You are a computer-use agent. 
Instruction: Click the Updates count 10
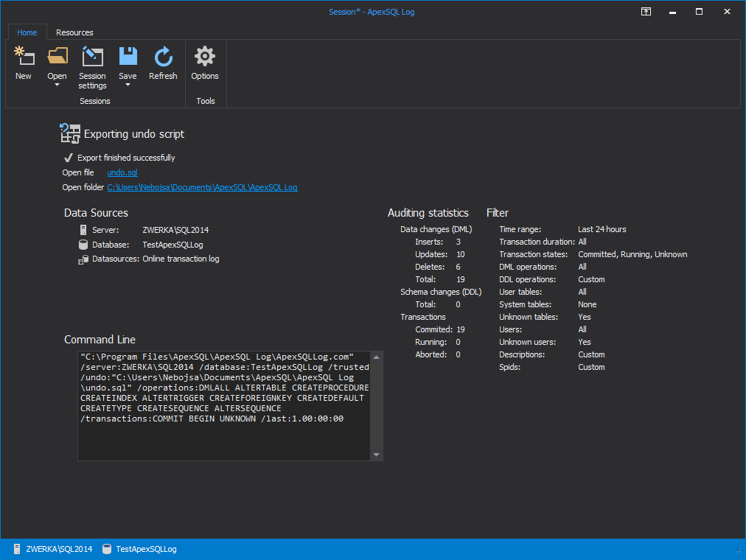[460, 254]
